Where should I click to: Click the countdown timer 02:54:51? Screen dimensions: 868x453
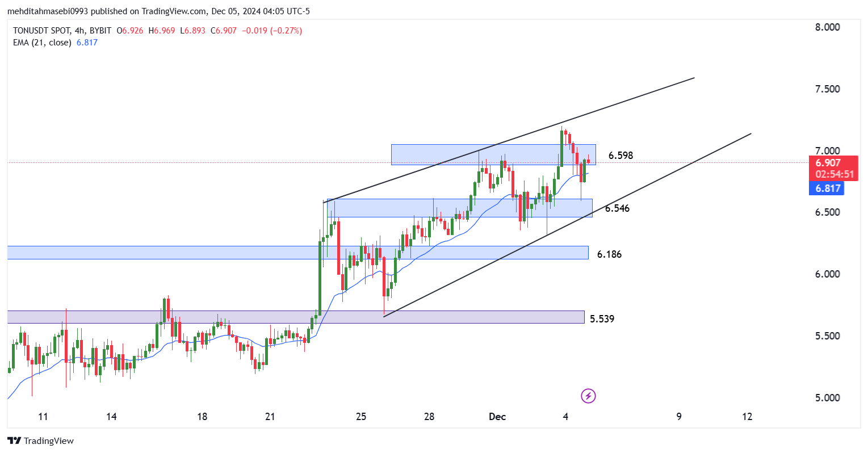(833, 174)
